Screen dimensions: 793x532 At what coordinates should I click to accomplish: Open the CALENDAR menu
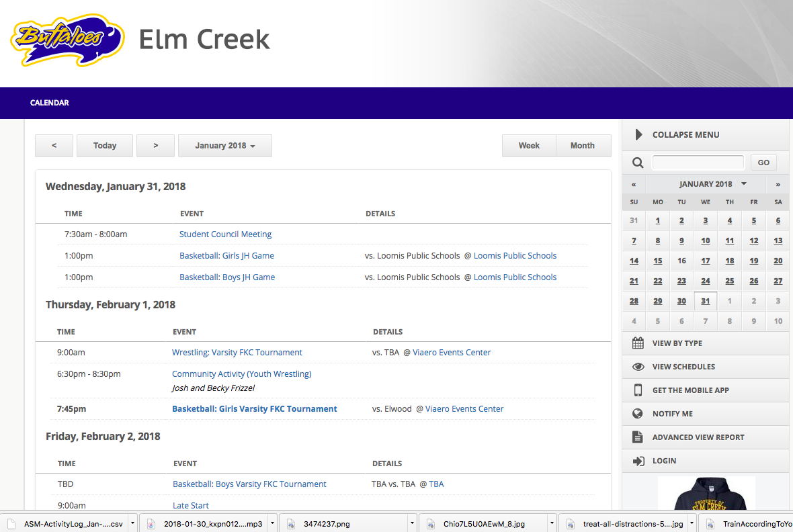[x=49, y=103]
